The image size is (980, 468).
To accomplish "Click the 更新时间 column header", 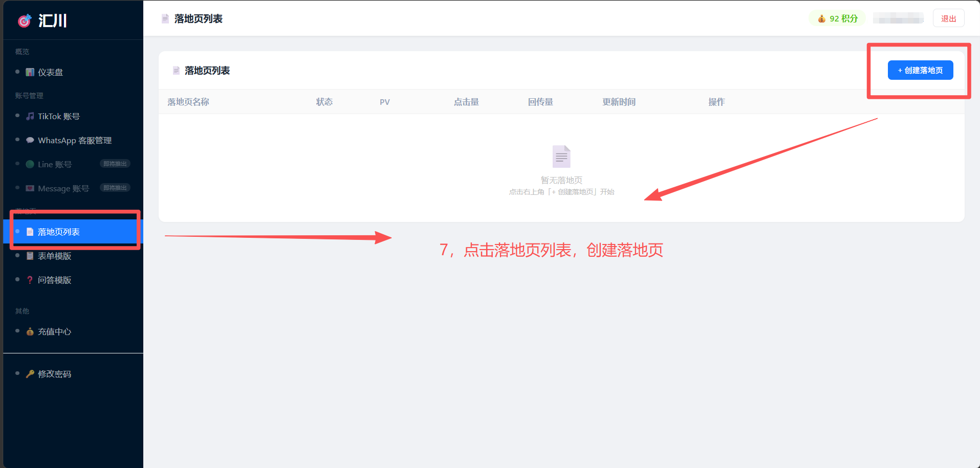I will click(619, 102).
